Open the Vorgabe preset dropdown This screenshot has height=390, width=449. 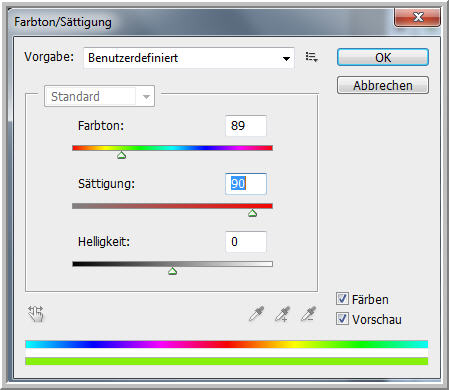pyautogui.click(x=189, y=58)
